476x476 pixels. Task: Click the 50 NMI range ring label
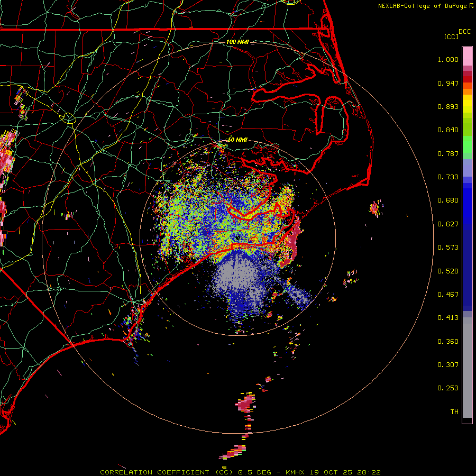(237, 140)
